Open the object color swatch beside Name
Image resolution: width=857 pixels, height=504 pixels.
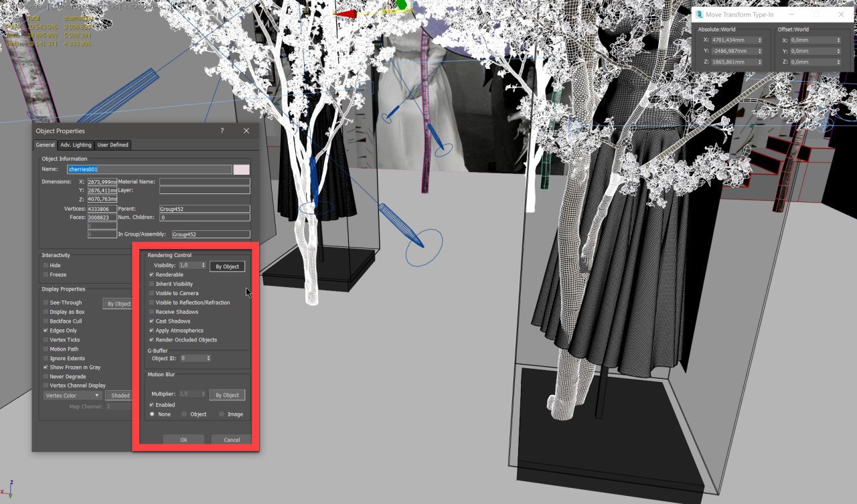(241, 169)
